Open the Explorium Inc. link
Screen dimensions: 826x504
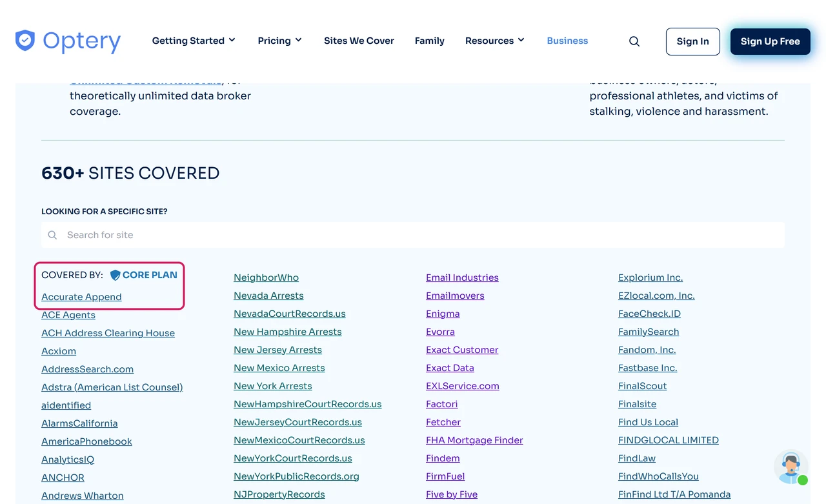(x=650, y=277)
